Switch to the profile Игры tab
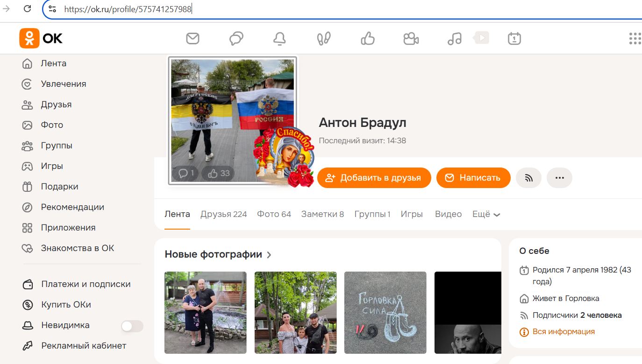The image size is (642, 364). pyautogui.click(x=412, y=214)
